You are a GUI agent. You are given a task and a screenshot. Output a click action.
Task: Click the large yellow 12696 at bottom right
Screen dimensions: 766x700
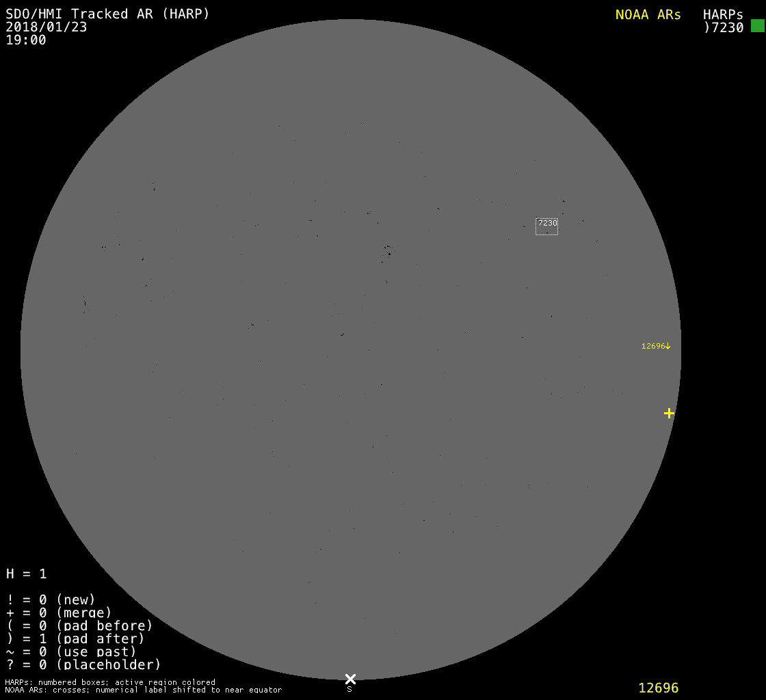tap(658, 688)
